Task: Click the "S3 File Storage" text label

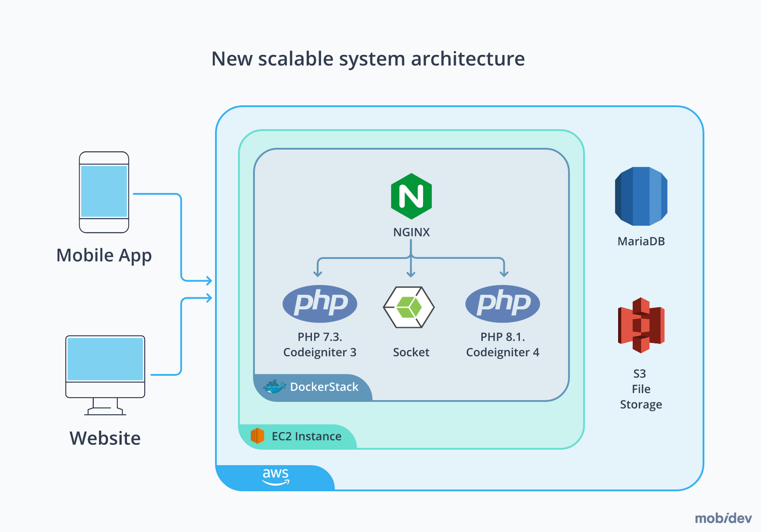Action: [641, 389]
